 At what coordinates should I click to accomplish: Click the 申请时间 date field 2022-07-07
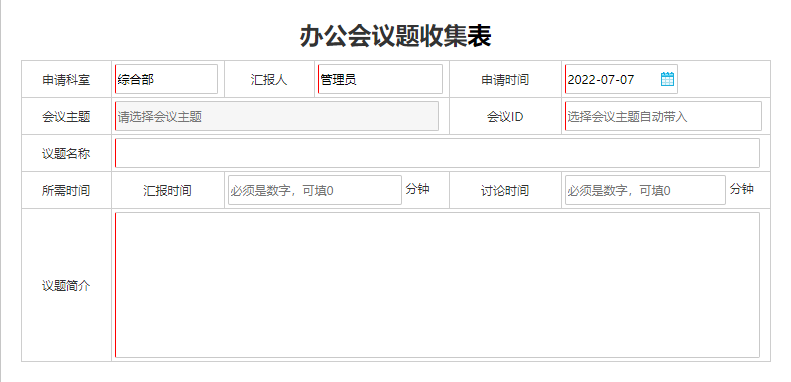pos(621,79)
